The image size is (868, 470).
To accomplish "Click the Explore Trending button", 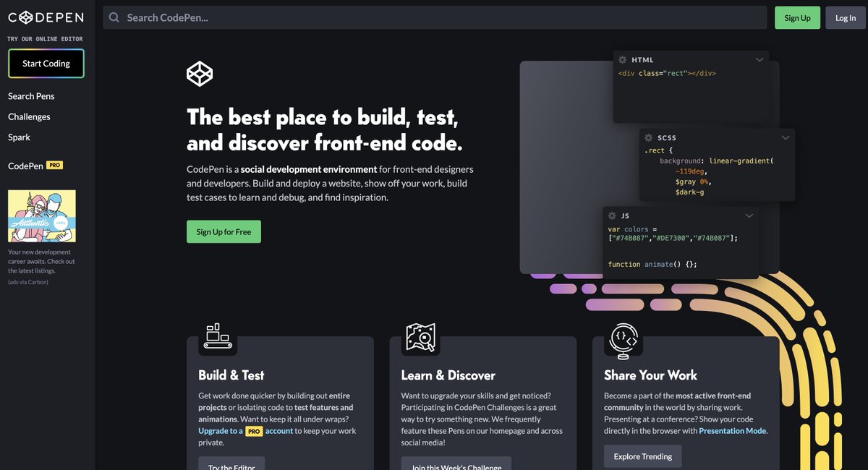I will point(643,456).
